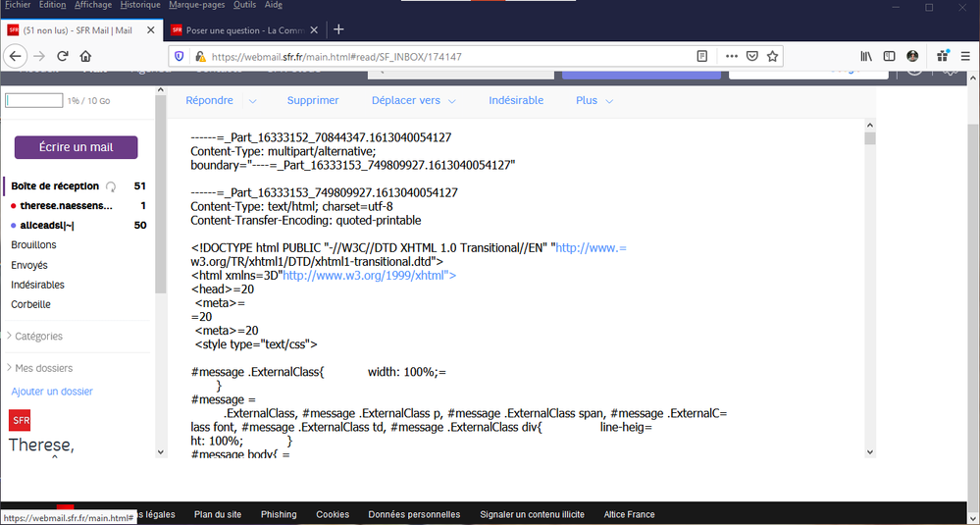This screenshot has height=525, width=980.
Task: Expand the Catégories section
Action: point(10,336)
